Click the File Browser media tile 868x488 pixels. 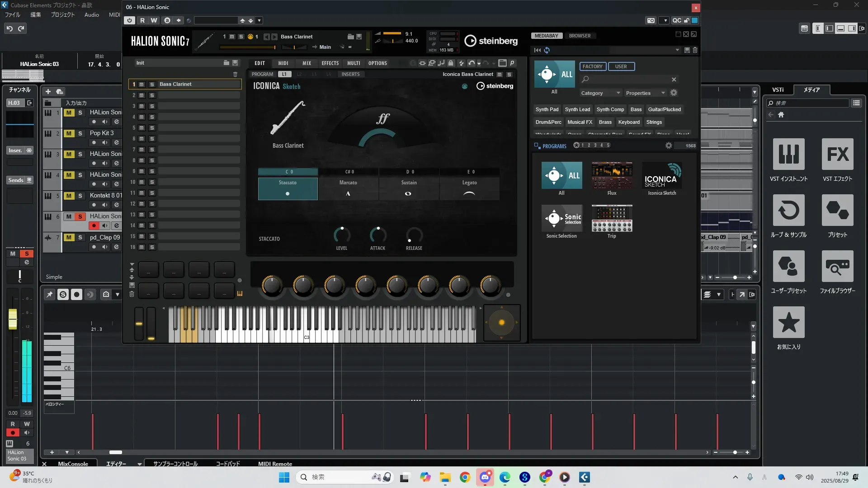(837, 267)
